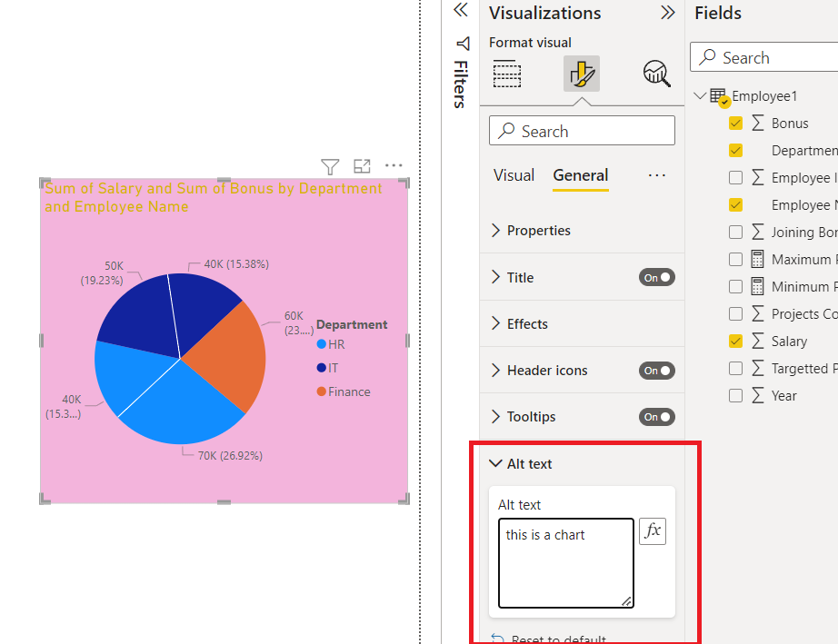838x644 pixels.
Task: Check the Year field checkbox
Action: 735,396
